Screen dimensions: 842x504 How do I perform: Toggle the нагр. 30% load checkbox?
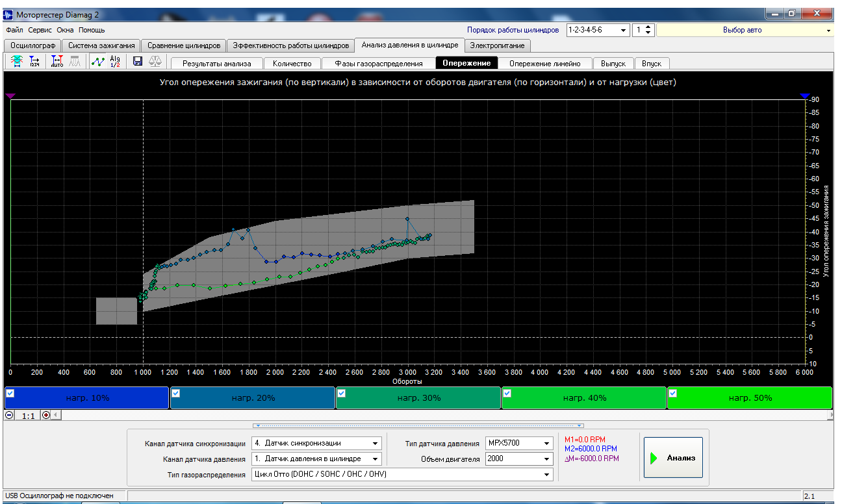tap(342, 393)
